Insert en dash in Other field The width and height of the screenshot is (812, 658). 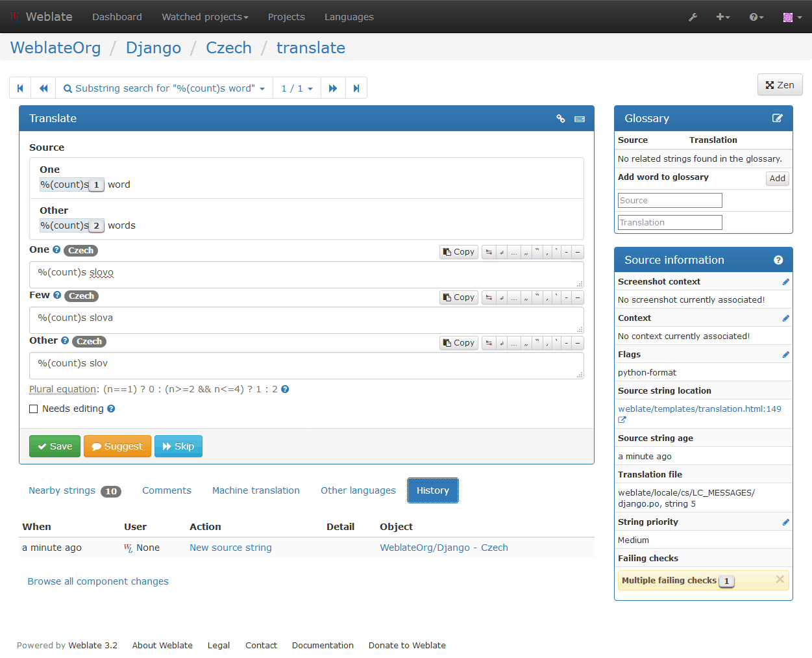pos(566,343)
